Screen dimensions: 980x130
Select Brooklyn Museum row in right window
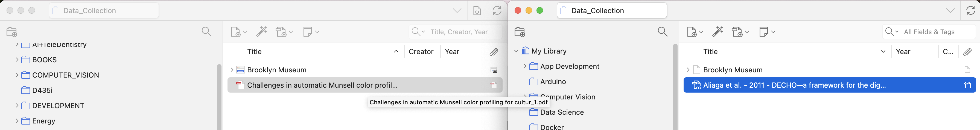pyautogui.click(x=830, y=70)
